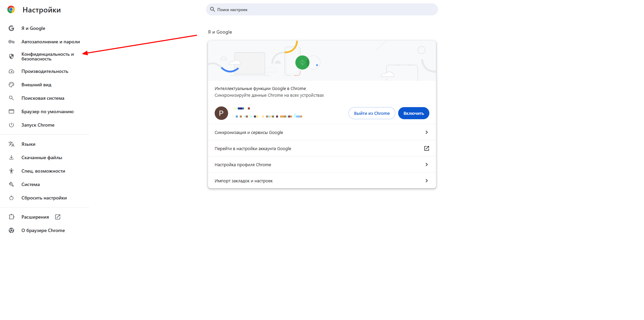Open the Браузер по умолчанию section
This screenshot has width=644, height=320.
pos(47,111)
